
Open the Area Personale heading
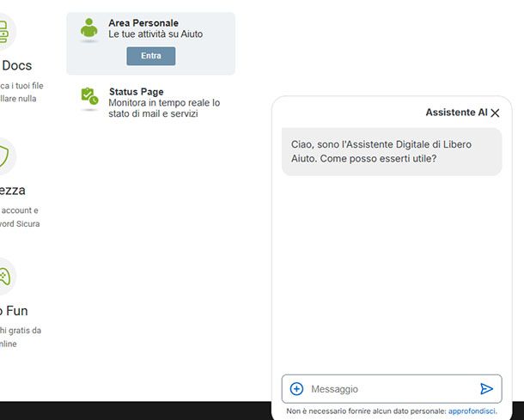click(x=143, y=22)
